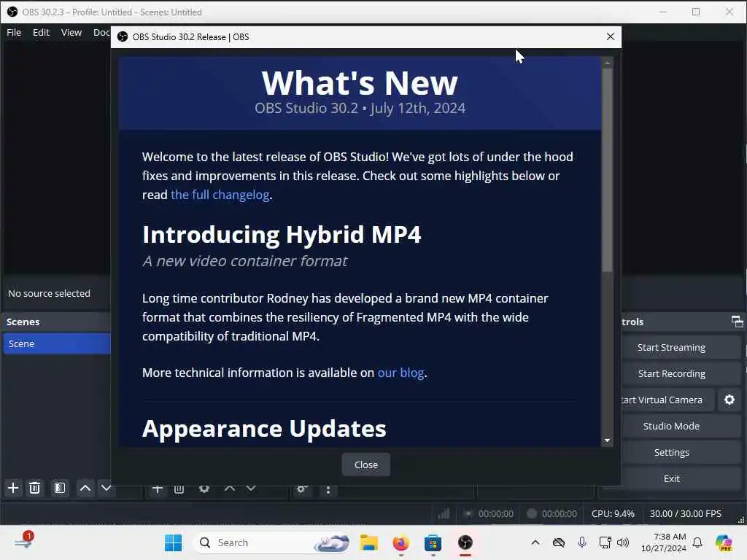Open the clock showing 7:38 AM
Viewport: 747px width, 560px height.
tap(664, 542)
